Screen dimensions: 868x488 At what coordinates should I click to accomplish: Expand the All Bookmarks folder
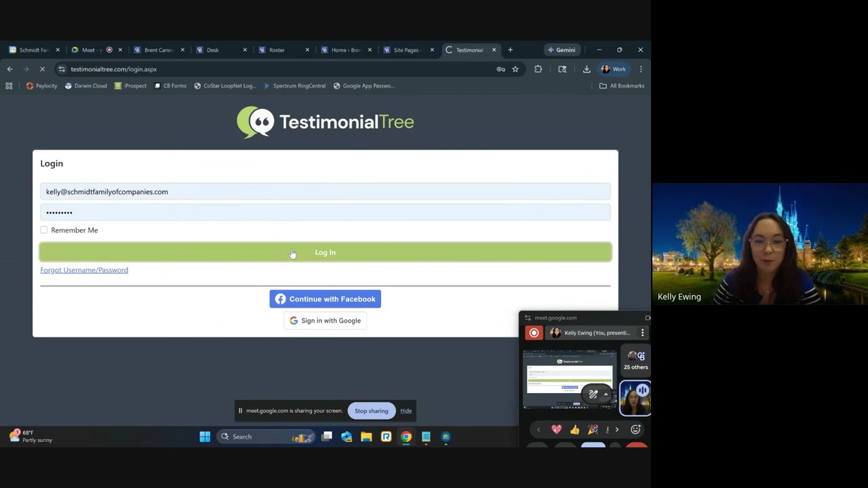click(x=622, y=86)
